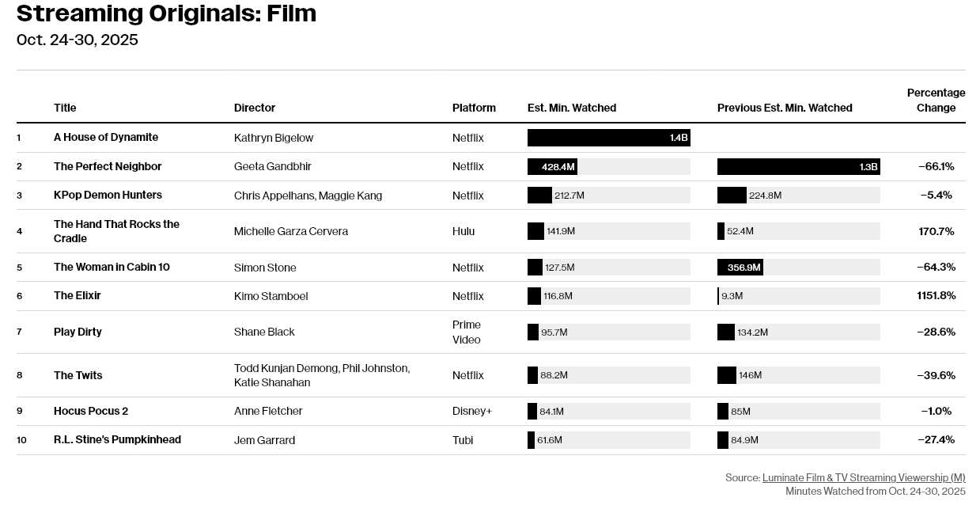The width and height of the screenshot is (980, 509).
Task: Select the 1.3B previous minutes bar
Action: [x=798, y=166]
